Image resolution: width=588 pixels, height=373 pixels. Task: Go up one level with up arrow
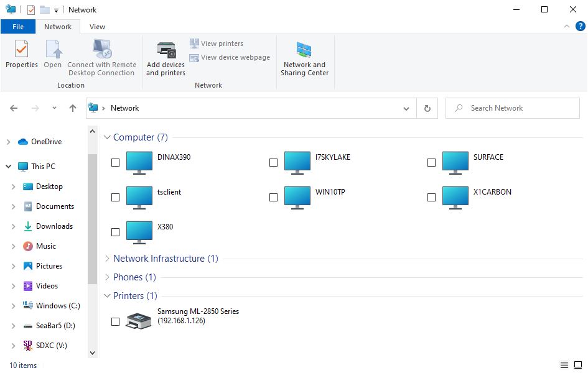[x=73, y=108]
